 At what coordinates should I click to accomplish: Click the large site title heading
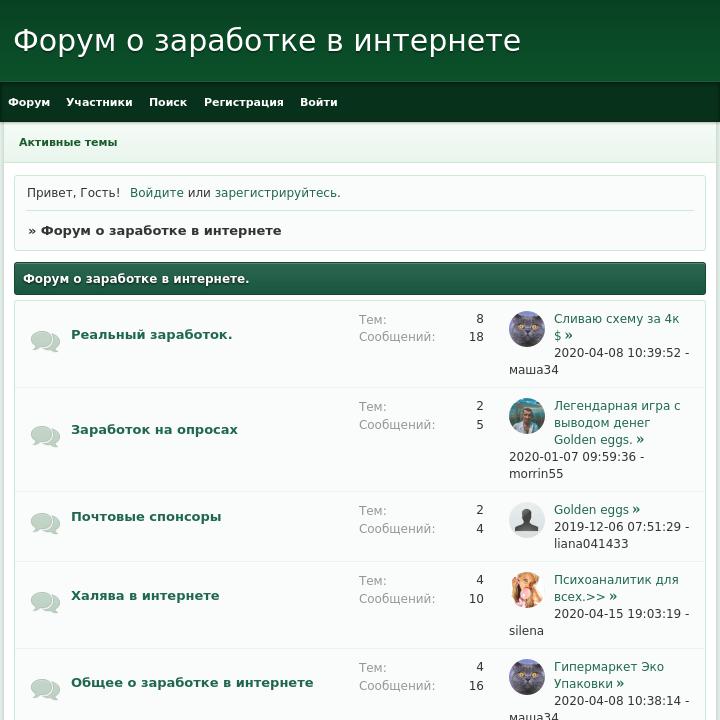click(267, 40)
